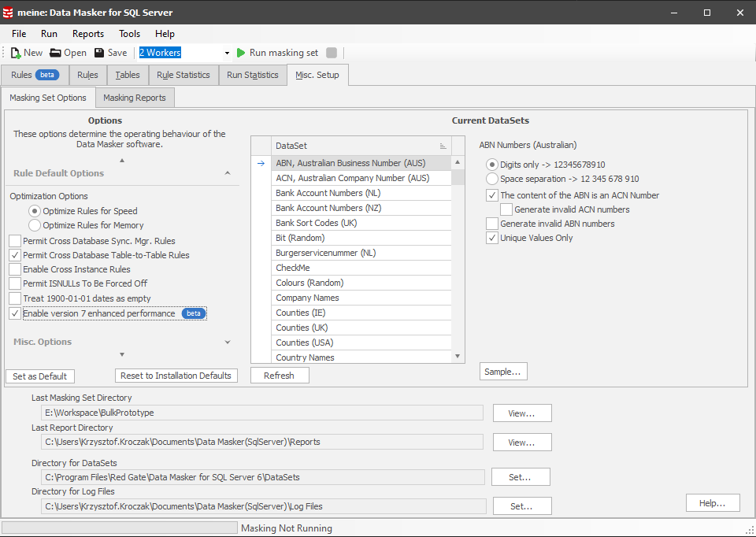Switch to the Rule Statistics tab
The height and width of the screenshot is (537, 756).
coord(183,75)
